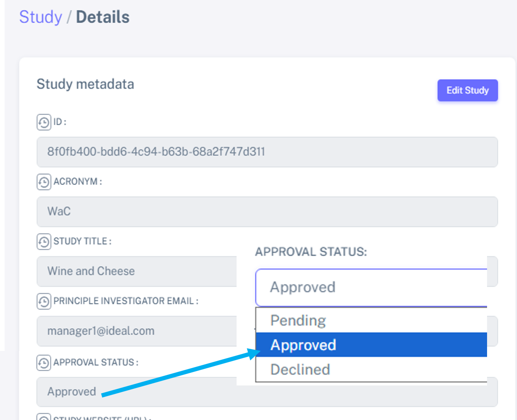Screen dimensions: 517x420
Task: Go to Study breadcrumb link
Action: point(40,17)
